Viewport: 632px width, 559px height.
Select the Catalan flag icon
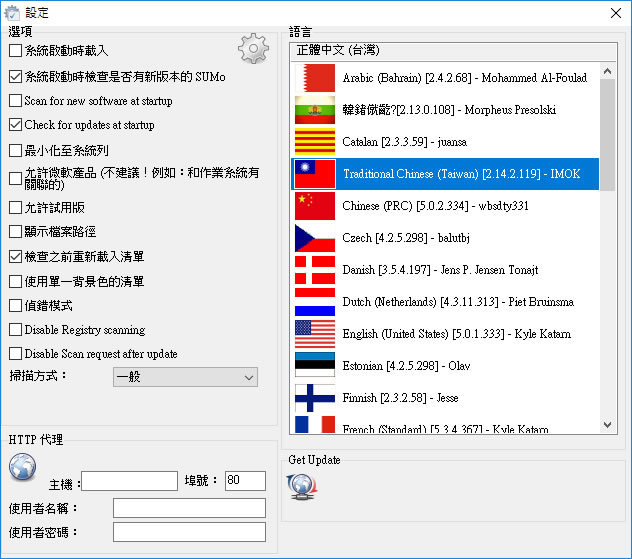(315, 142)
